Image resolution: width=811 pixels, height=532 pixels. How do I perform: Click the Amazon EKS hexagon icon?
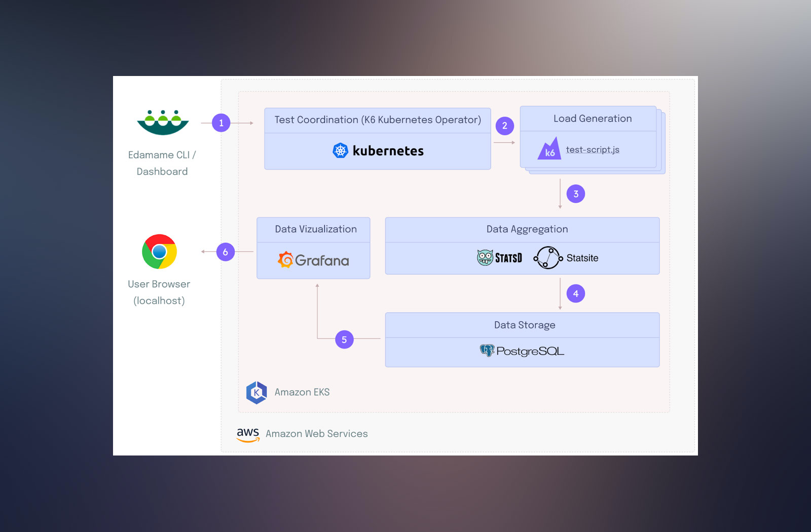pos(256,392)
